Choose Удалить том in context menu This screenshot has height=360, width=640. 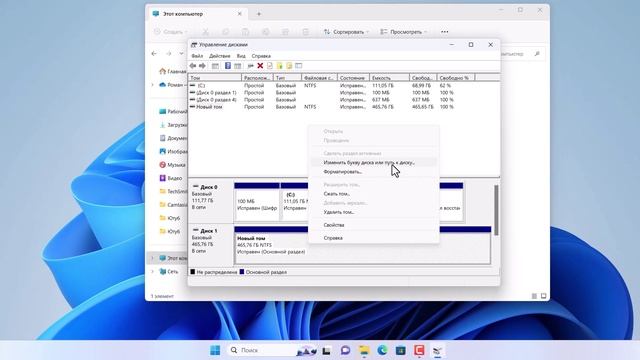[x=373, y=212]
